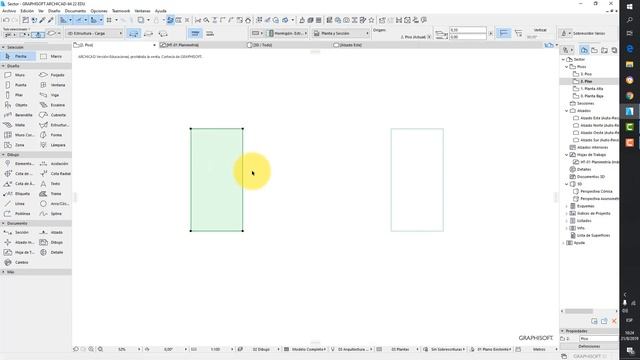The height and width of the screenshot is (360, 640).
Task: Collapse the Diseño toolbox group
Action: (x=3, y=66)
